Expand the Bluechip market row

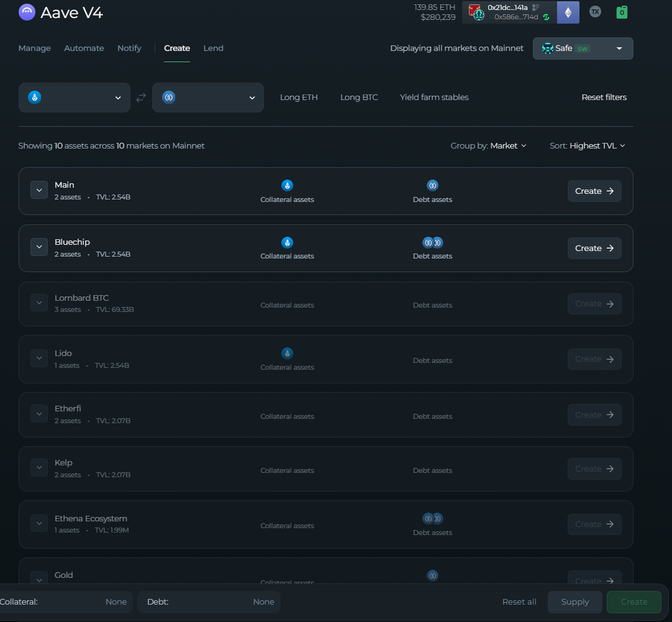pyautogui.click(x=39, y=247)
